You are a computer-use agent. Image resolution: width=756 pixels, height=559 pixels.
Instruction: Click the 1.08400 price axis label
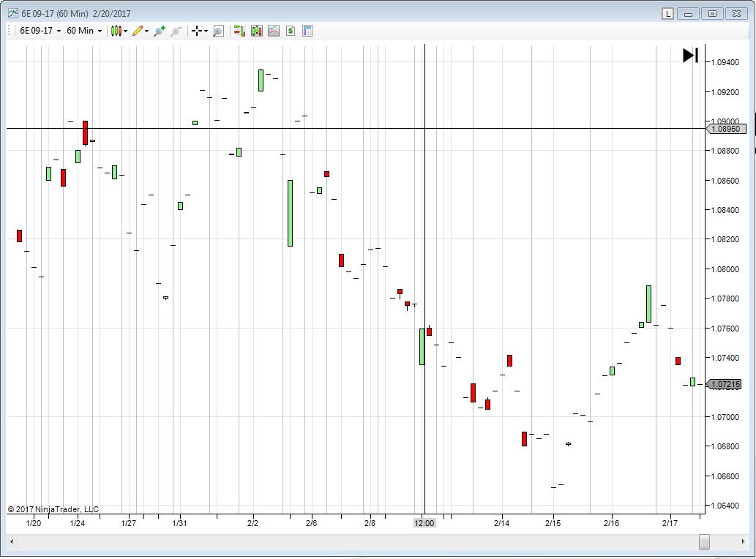click(x=725, y=209)
